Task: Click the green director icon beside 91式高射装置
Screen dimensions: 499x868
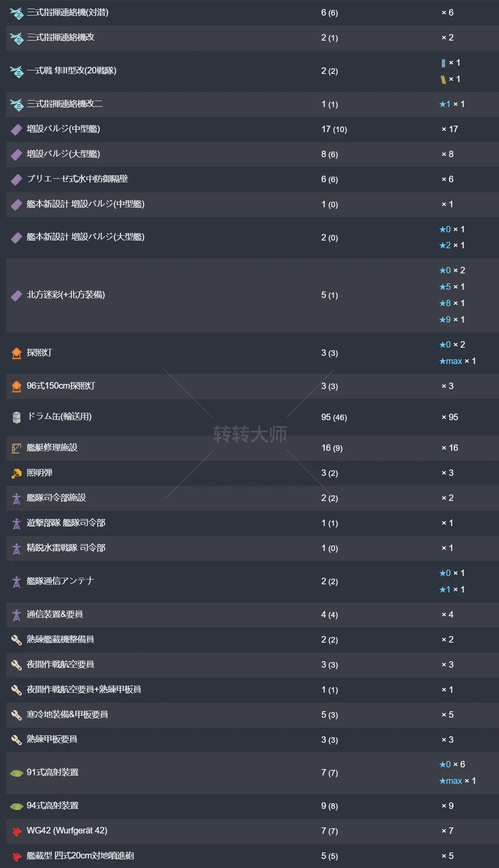Action: click(x=16, y=773)
